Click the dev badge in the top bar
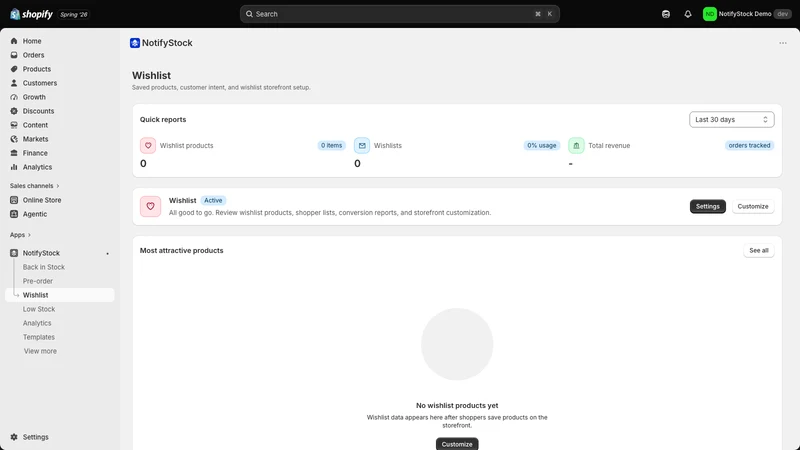 [783, 14]
